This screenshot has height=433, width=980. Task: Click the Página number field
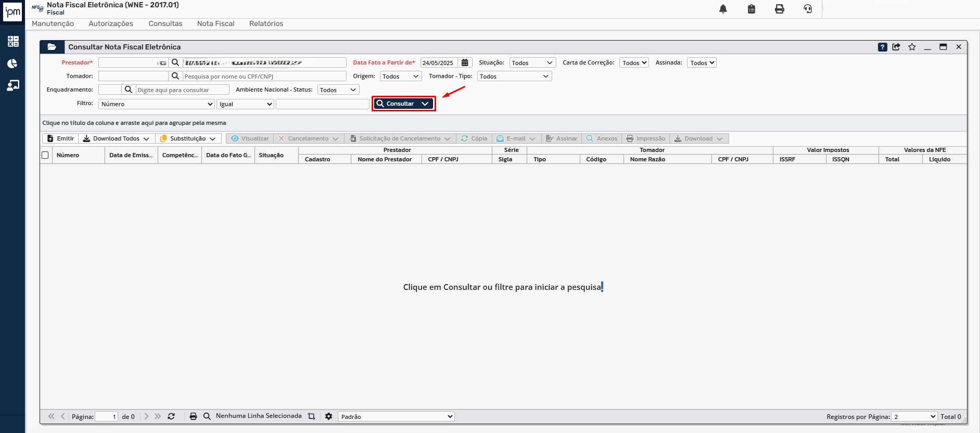click(x=107, y=416)
